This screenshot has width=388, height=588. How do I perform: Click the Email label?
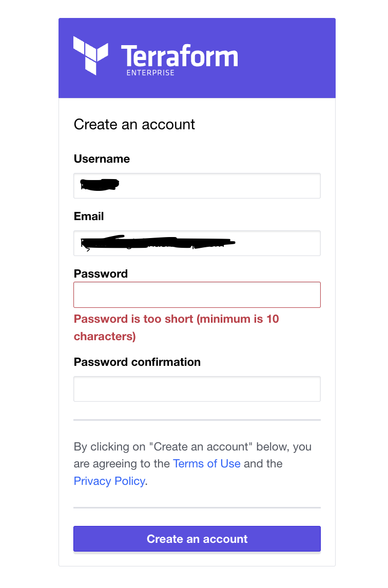(x=89, y=217)
